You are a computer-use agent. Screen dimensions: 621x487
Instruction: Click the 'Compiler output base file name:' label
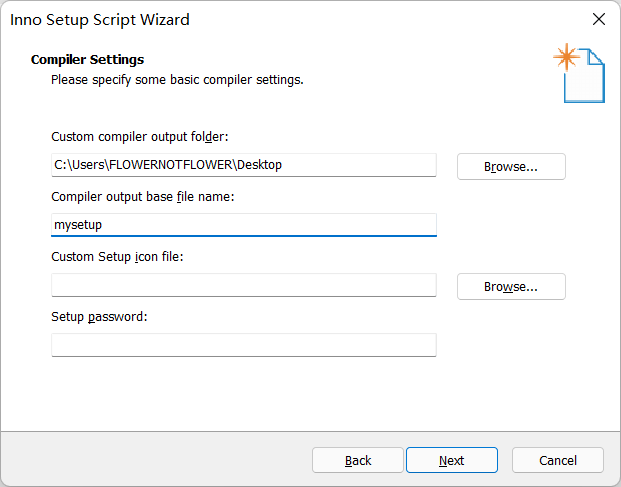[x=143, y=197]
